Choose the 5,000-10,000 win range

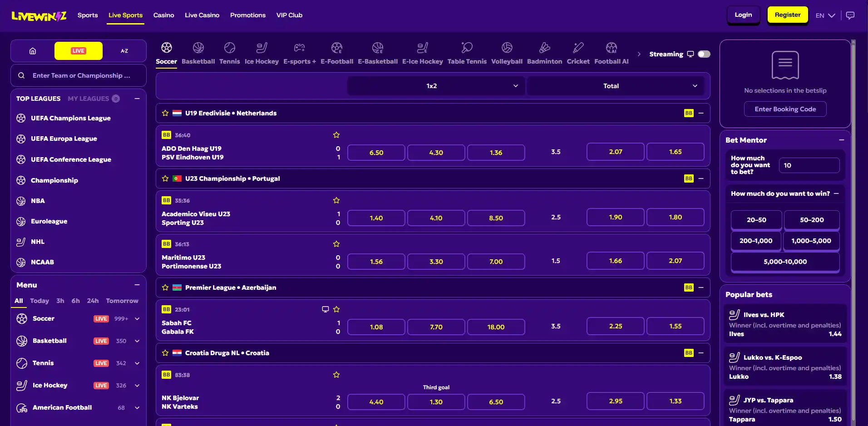coord(785,262)
